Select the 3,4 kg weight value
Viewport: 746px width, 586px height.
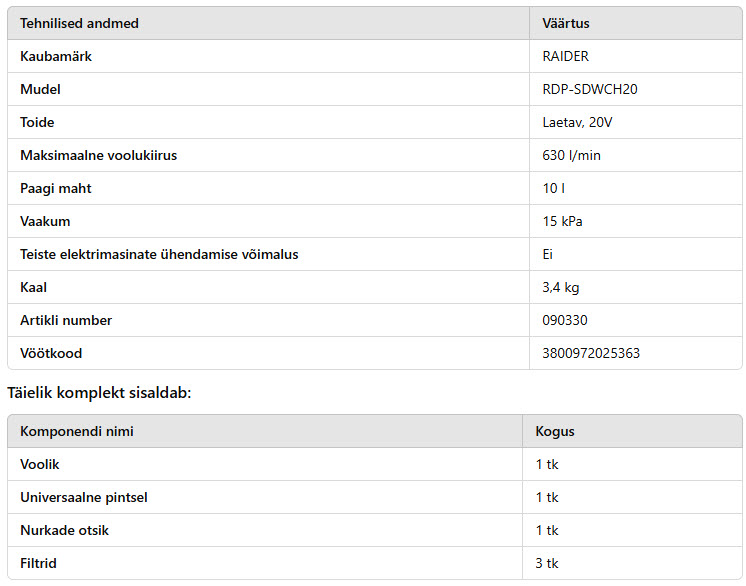(x=561, y=287)
